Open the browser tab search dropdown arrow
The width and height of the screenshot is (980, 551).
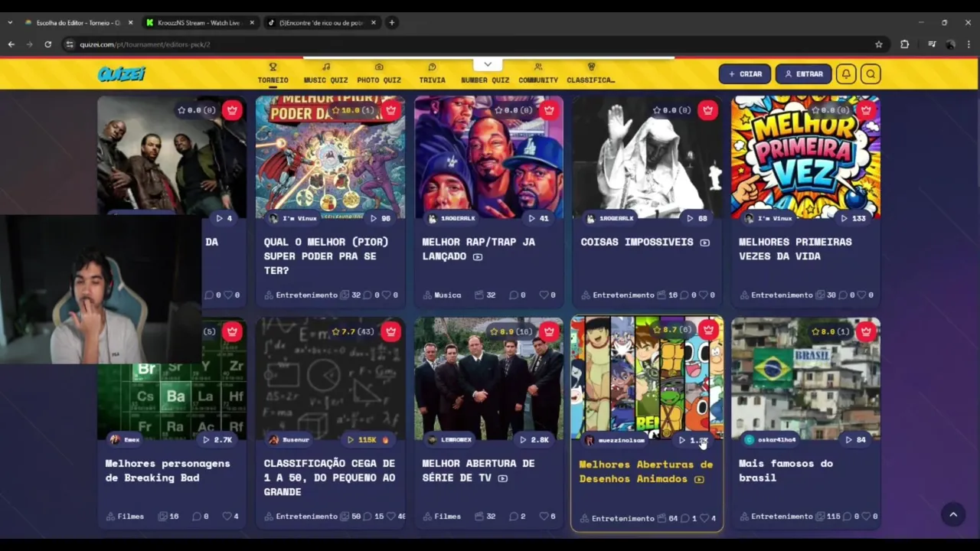click(x=9, y=23)
